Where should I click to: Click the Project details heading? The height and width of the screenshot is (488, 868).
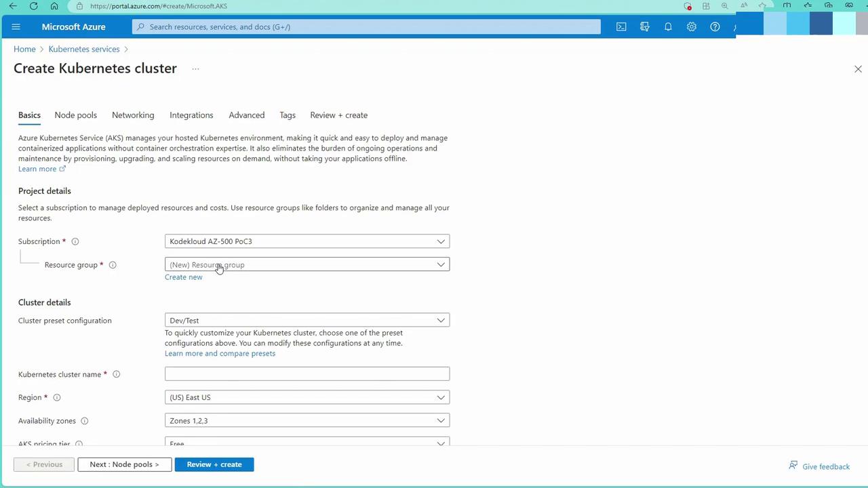pyautogui.click(x=45, y=191)
